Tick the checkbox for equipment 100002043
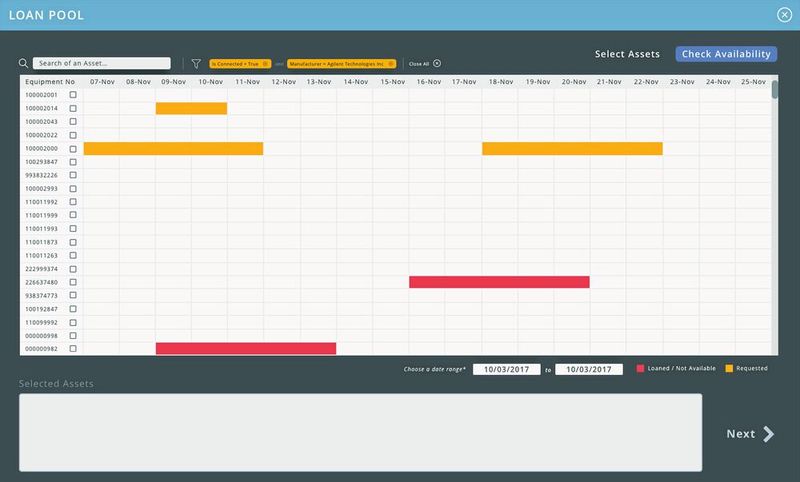The height and width of the screenshot is (482, 800). point(73,121)
